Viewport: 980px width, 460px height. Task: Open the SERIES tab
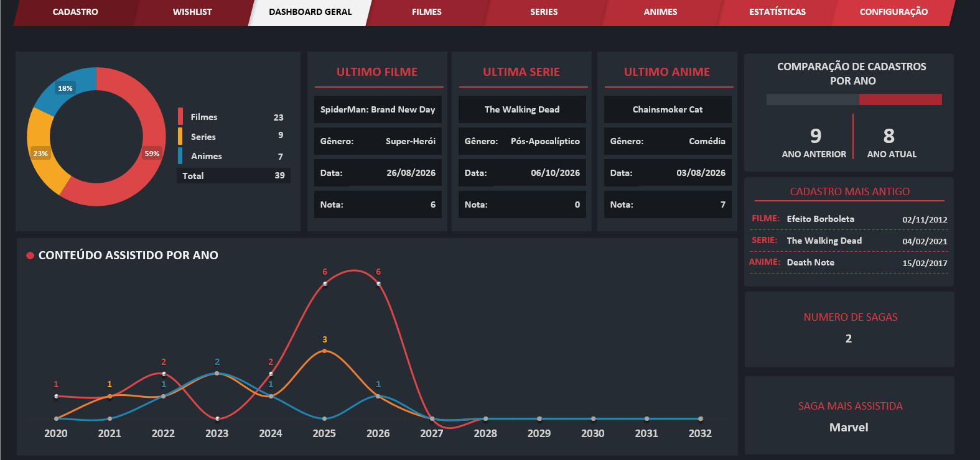coord(544,12)
